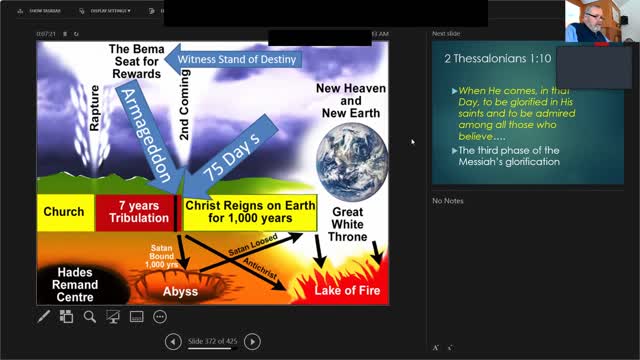This screenshot has height=360, width=640.
Task: Click the Duplicate Slide Show icon
Action: tap(152, 11)
